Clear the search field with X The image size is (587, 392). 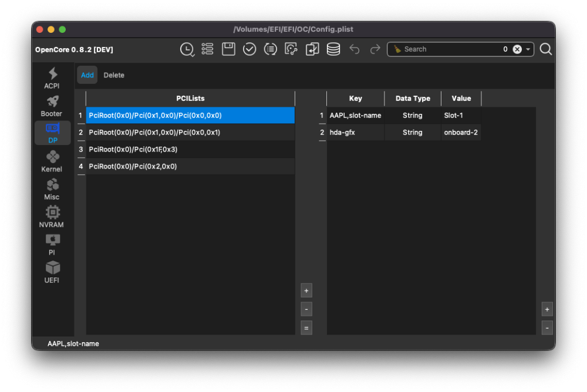(x=517, y=49)
